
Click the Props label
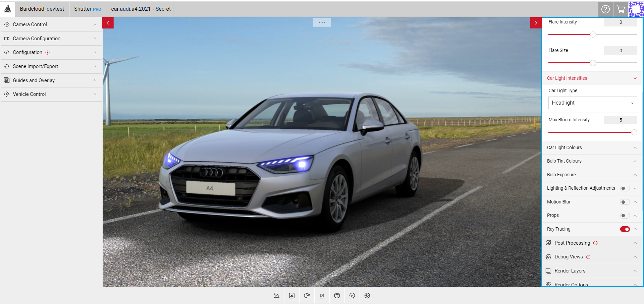click(553, 215)
